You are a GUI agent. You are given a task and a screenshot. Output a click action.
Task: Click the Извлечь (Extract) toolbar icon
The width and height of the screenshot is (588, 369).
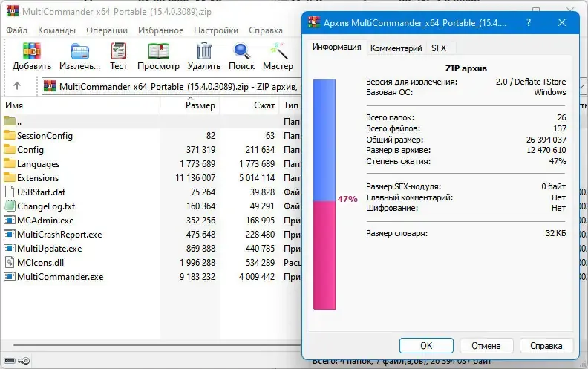(x=80, y=51)
